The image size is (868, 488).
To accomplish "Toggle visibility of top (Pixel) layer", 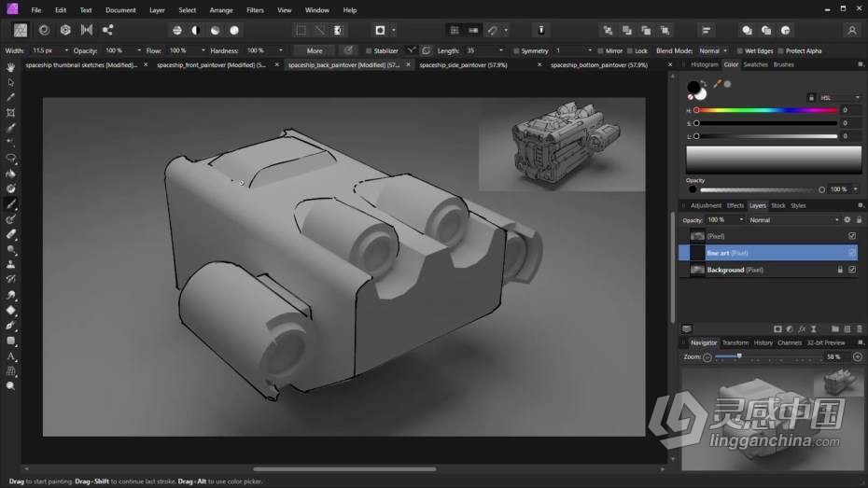I will [x=852, y=236].
